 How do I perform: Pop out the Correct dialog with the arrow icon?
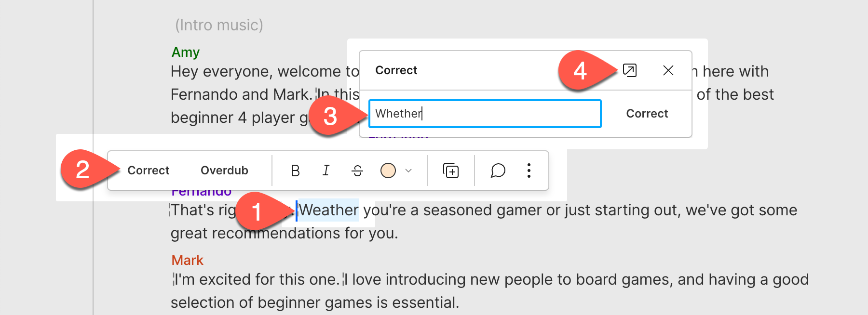(630, 70)
